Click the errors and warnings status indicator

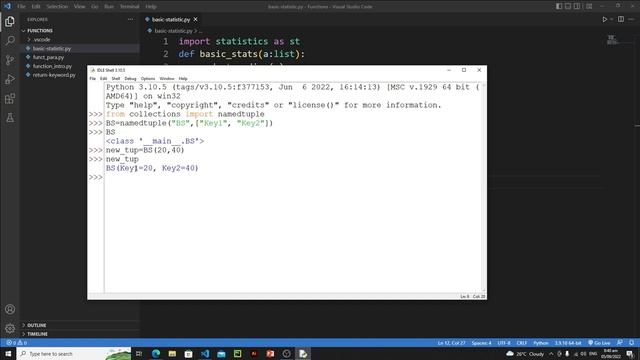coord(16,343)
